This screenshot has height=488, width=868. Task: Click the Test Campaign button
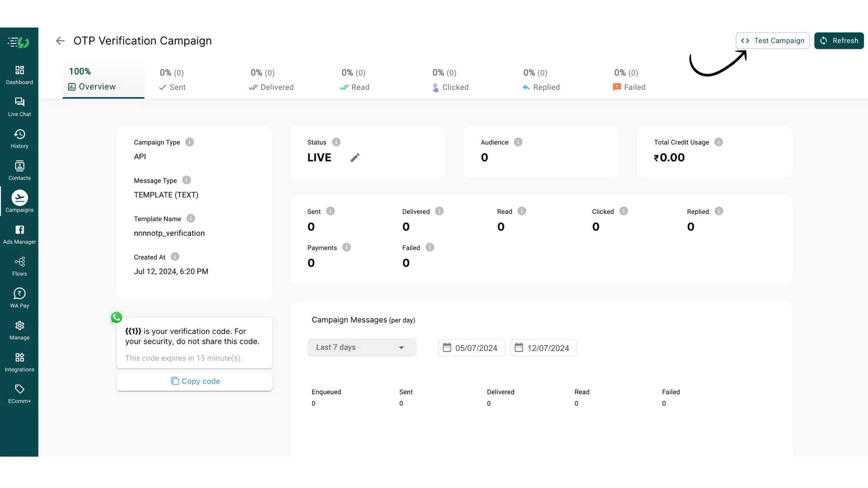tap(773, 41)
